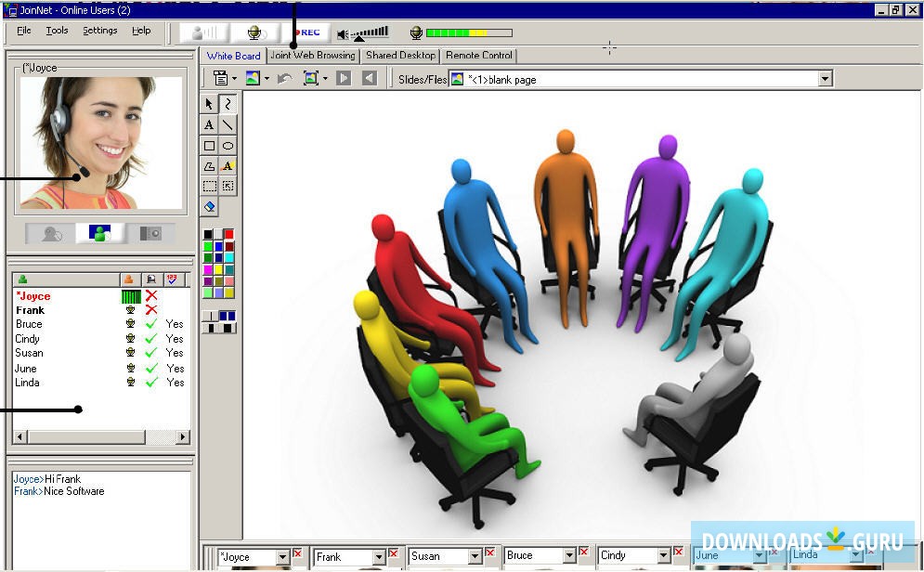This screenshot has height=572, width=924.
Task: Go to next slide with right arrow
Action: click(344, 78)
